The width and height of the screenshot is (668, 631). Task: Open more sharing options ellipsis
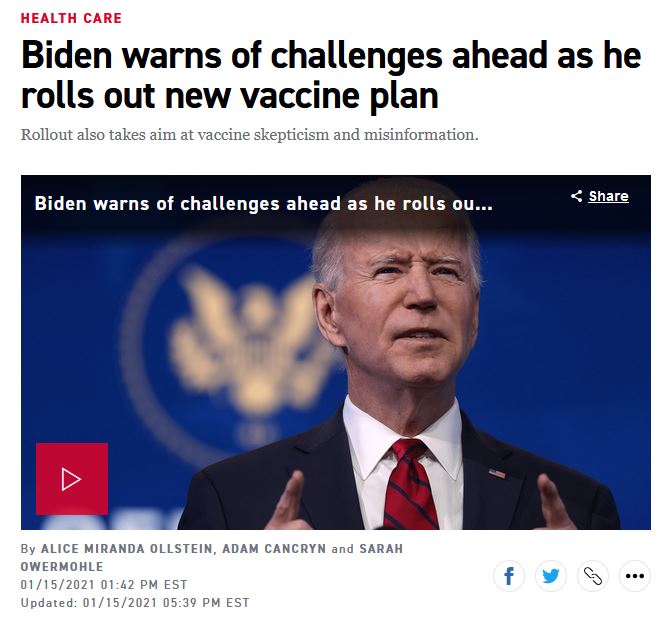[x=635, y=576]
